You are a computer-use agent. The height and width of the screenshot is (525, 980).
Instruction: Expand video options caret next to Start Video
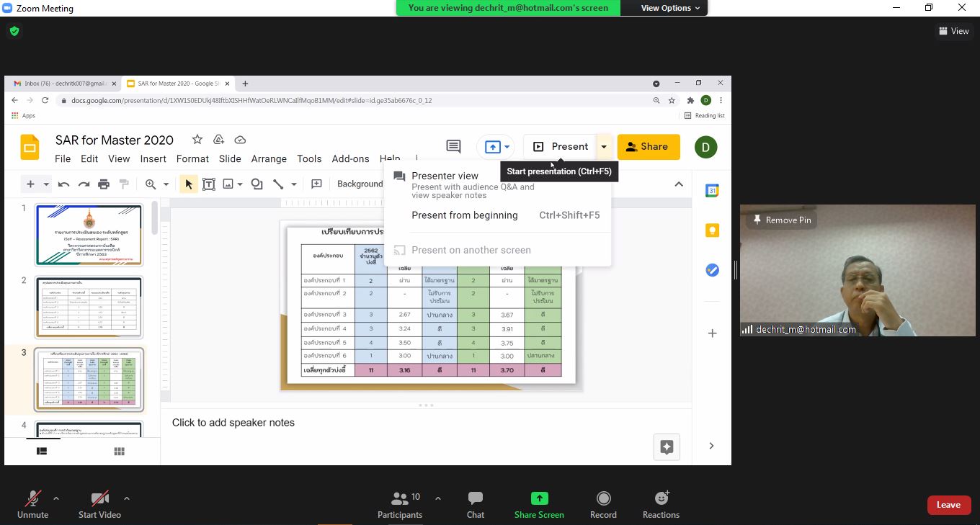(x=127, y=498)
